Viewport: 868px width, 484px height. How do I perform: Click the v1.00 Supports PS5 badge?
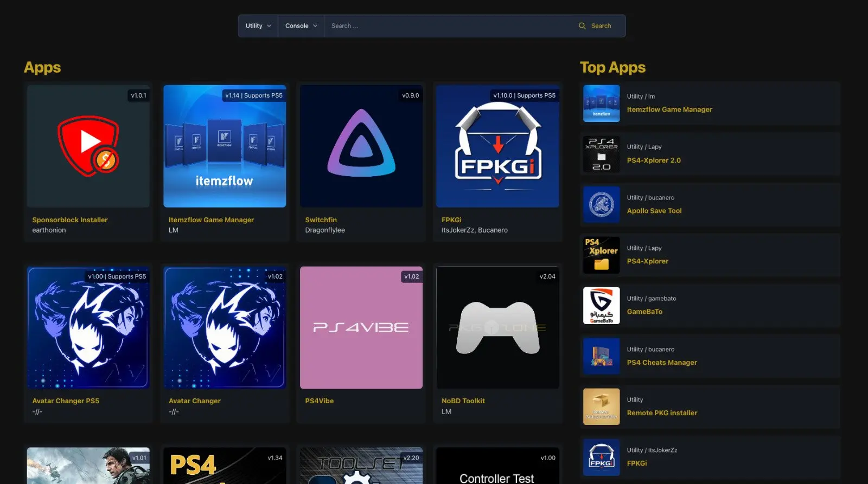pyautogui.click(x=117, y=276)
